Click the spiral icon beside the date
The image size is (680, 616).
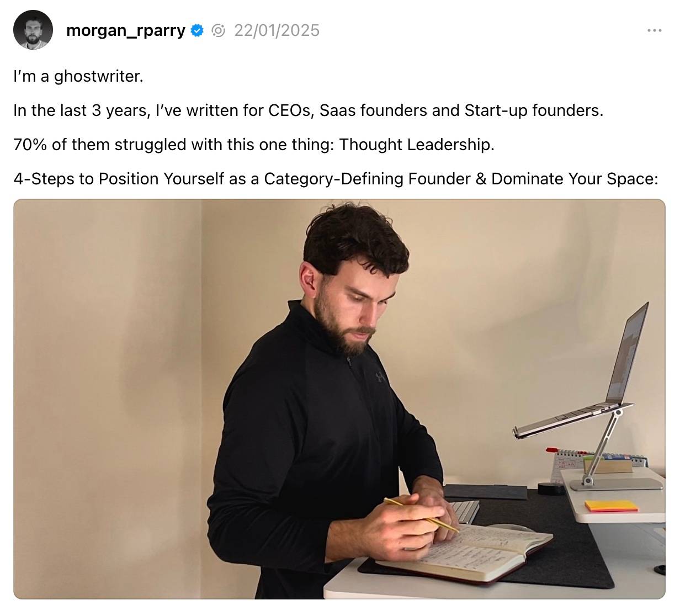click(x=219, y=30)
